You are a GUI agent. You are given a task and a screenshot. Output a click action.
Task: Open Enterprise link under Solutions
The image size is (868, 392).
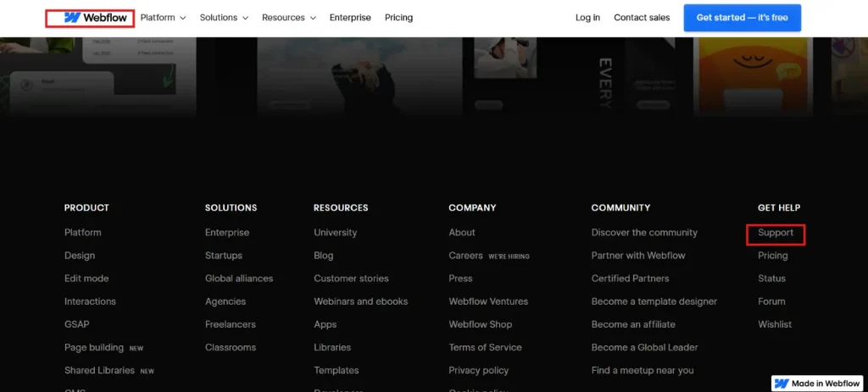pos(227,232)
